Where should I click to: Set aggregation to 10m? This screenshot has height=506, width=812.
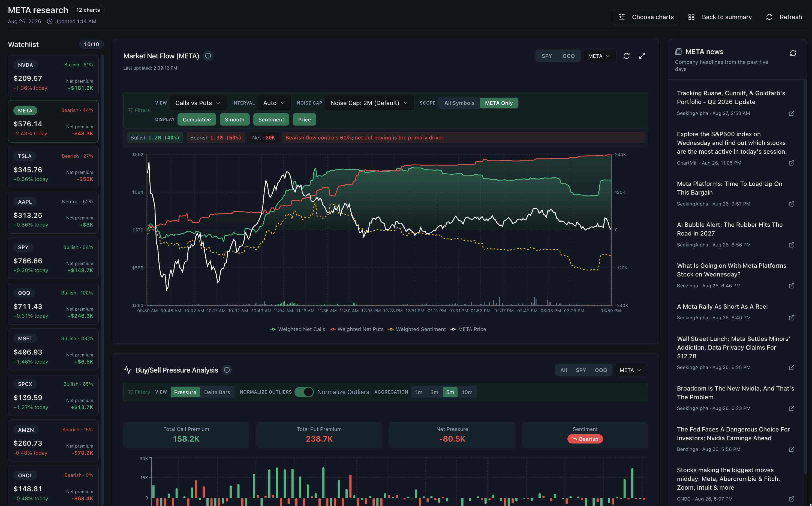[467, 392]
